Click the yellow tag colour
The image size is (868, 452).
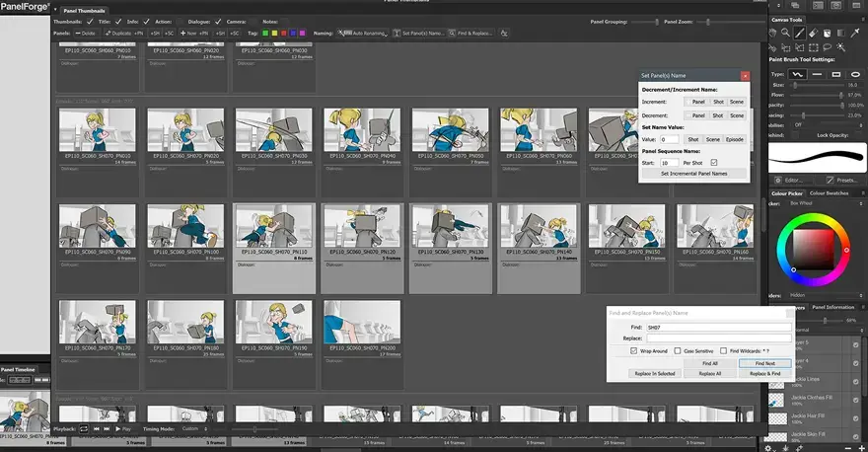274,34
